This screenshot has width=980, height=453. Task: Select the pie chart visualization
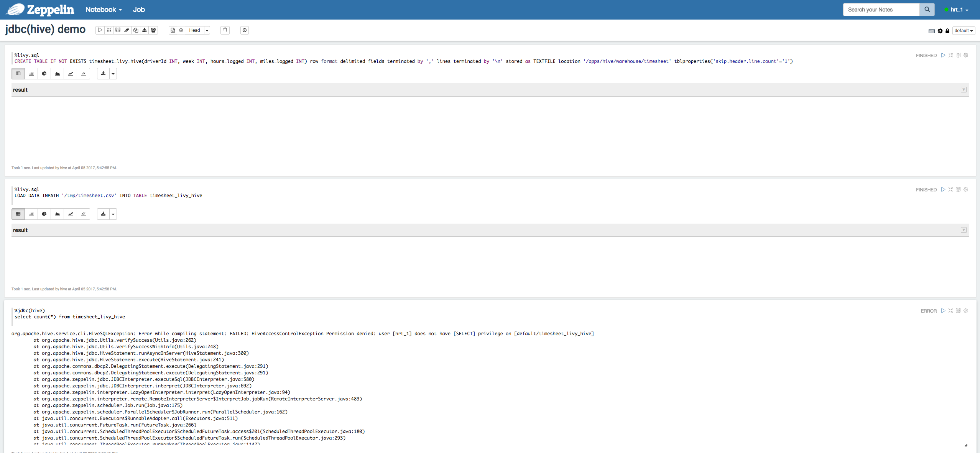pyautogui.click(x=44, y=74)
